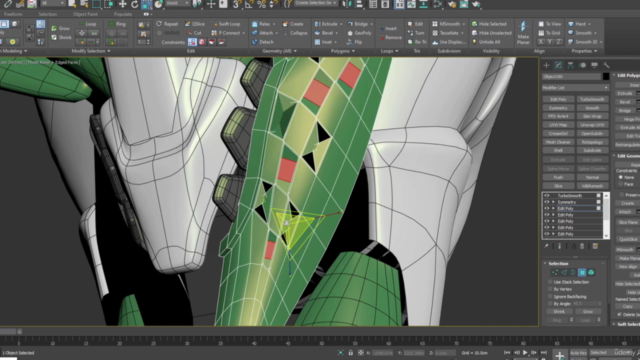Expand Geometry (All) panel arrow
This screenshot has width=640, height=360.
295,51
